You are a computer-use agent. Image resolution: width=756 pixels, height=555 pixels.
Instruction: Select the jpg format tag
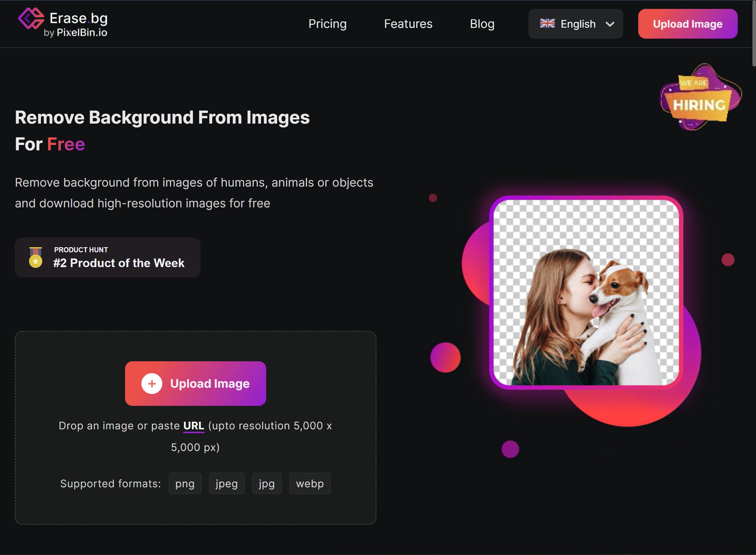(x=267, y=483)
